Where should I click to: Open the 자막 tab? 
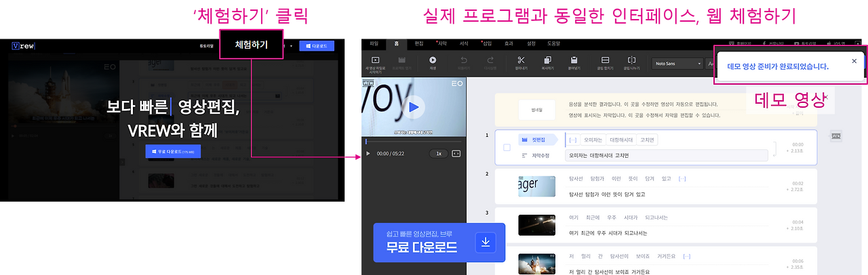tap(441, 43)
